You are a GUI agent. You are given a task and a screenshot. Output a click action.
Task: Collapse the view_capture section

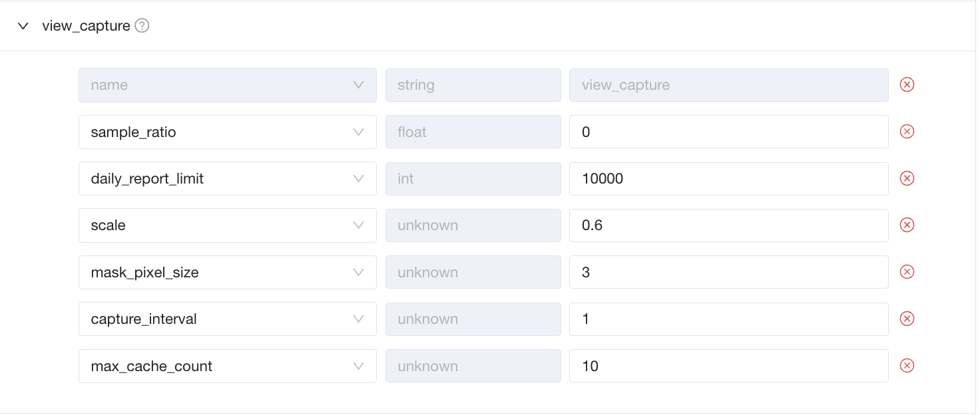click(23, 26)
